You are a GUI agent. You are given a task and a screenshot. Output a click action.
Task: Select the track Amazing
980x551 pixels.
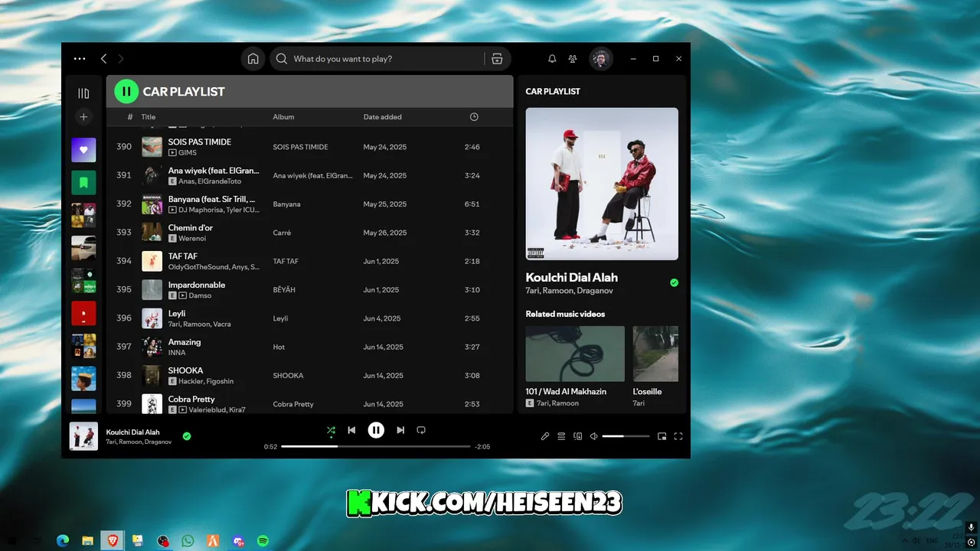click(x=185, y=342)
